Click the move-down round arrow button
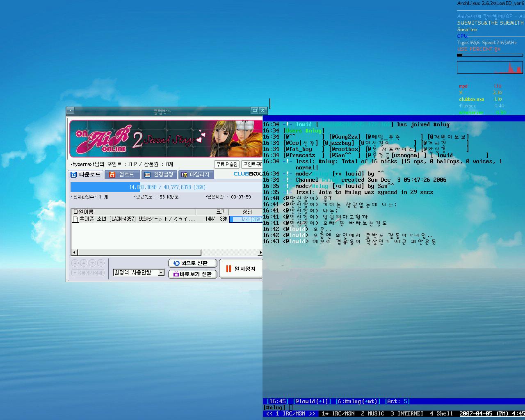The height and width of the screenshot is (420, 525). click(x=92, y=263)
